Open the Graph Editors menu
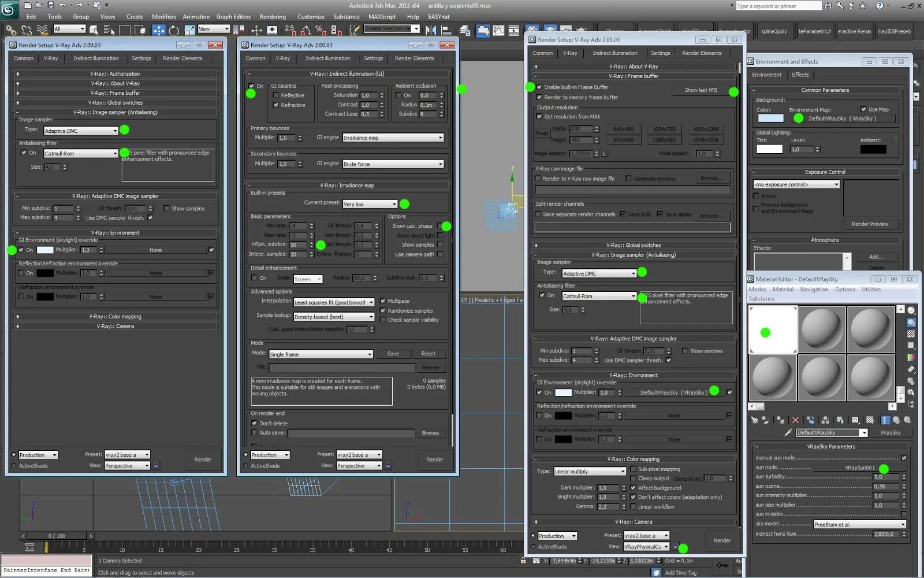 [233, 17]
